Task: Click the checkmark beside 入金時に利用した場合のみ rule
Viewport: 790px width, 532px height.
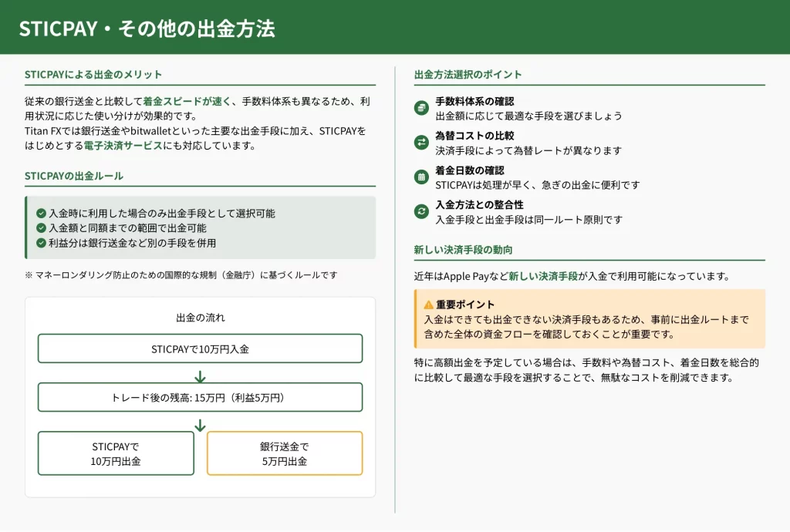Action: pyautogui.click(x=41, y=214)
